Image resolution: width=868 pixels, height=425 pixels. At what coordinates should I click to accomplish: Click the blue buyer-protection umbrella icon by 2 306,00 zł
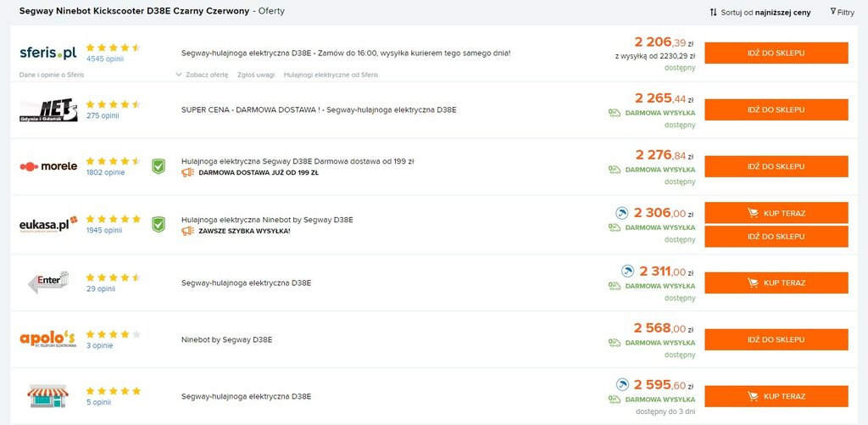(621, 213)
